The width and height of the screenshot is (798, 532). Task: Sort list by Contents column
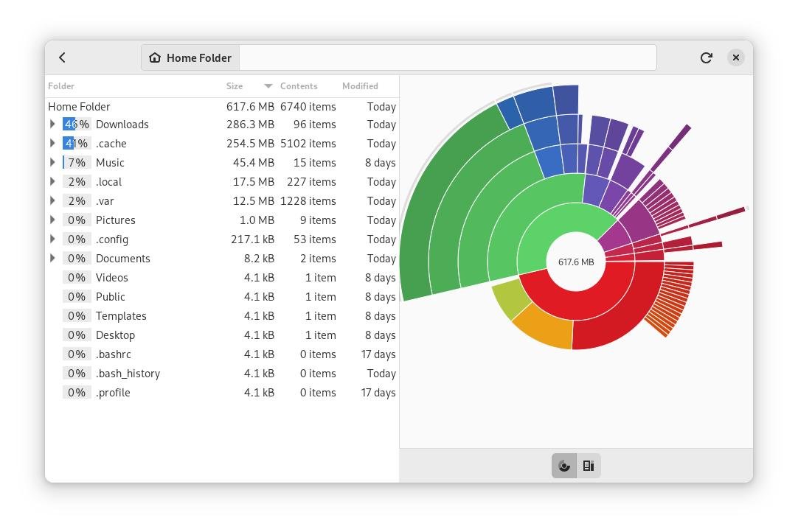299,86
